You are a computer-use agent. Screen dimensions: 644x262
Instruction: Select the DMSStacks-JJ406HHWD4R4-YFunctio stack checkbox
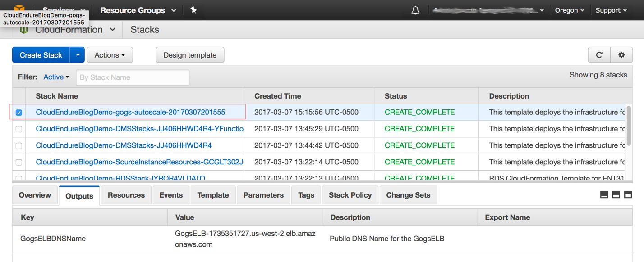click(19, 129)
